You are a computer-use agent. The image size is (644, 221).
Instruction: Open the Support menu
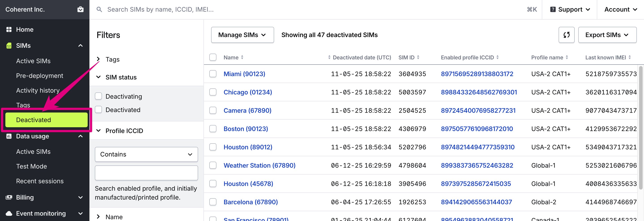570,9
